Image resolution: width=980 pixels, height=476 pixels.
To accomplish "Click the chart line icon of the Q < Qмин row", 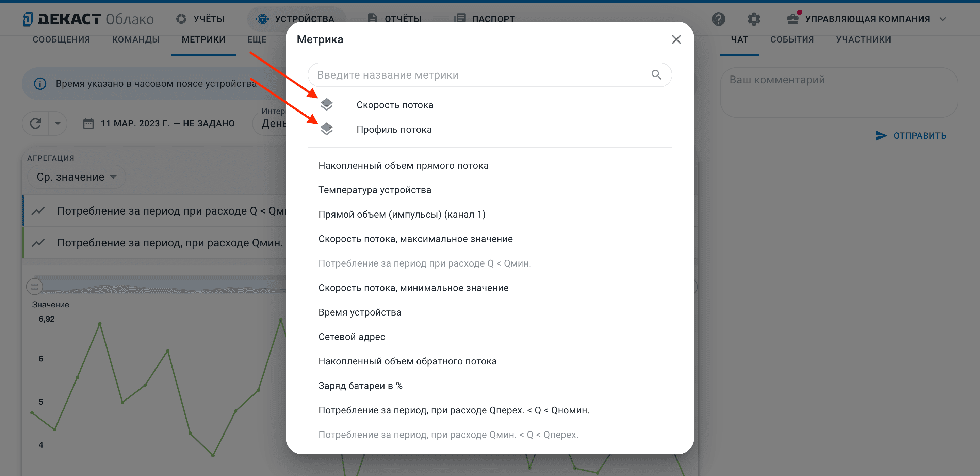I will point(38,210).
